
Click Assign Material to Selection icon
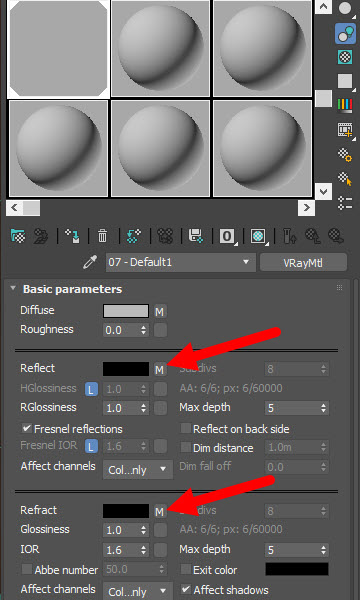pyautogui.click(x=72, y=236)
